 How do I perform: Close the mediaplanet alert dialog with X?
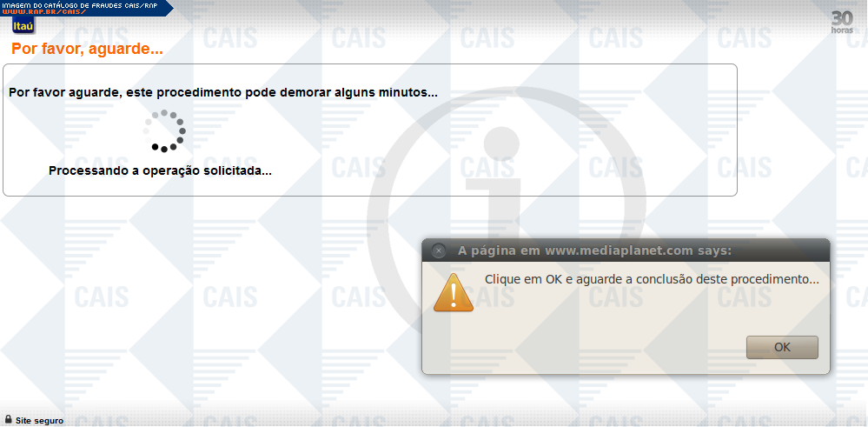(x=439, y=250)
